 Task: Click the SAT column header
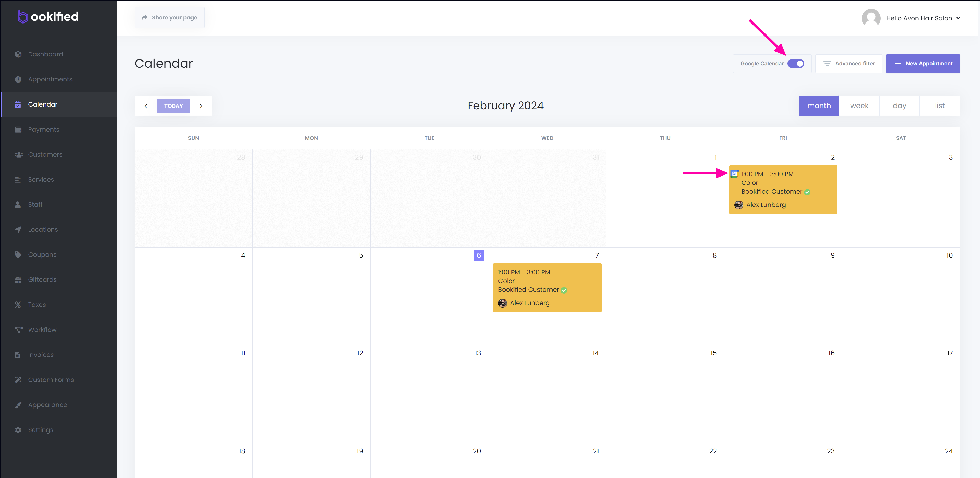(901, 138)
